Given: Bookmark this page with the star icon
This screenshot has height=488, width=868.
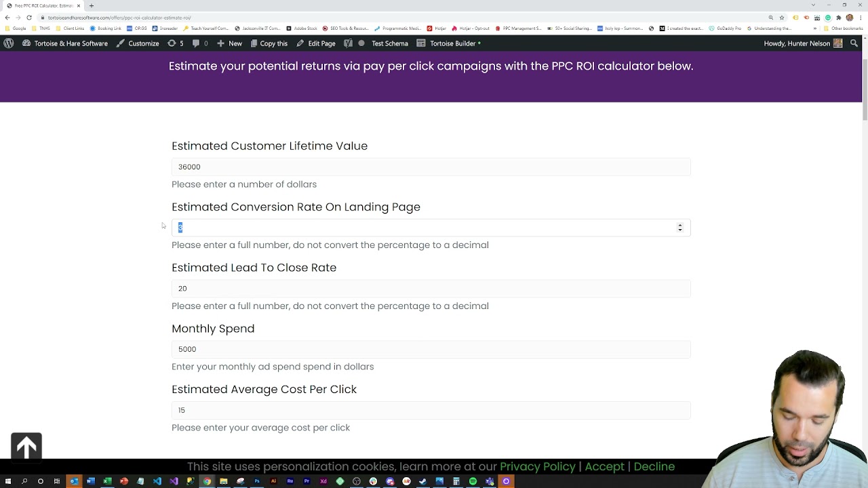Looking at the screenshot, I should [782, 18].
